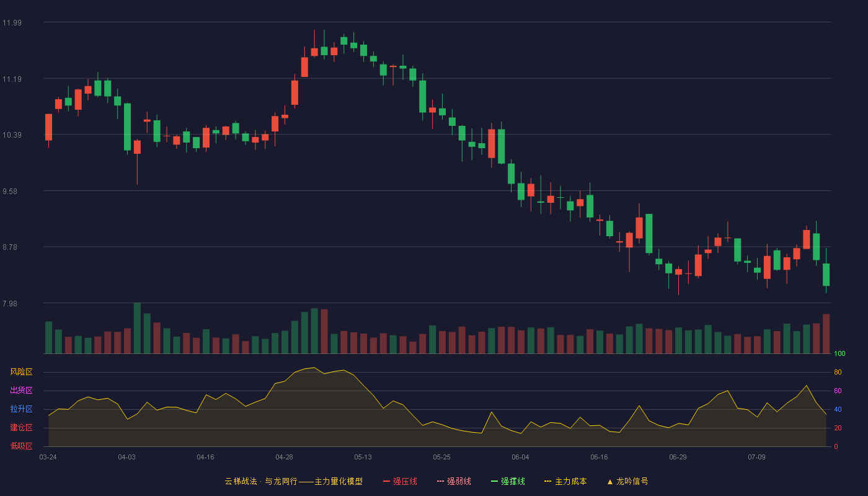Screen dimensions: 868x496
Task: Click the 06-04 date axis label
Action: tap(520, 457)
